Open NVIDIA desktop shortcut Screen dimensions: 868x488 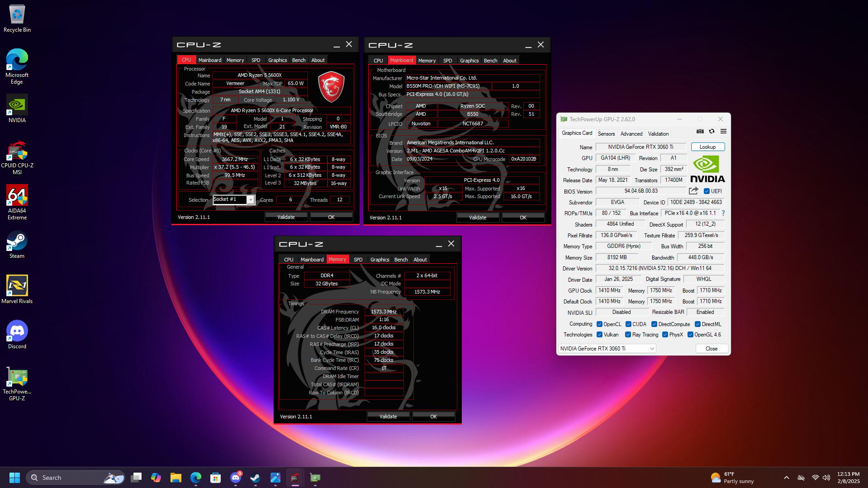[x=17, y=109]
